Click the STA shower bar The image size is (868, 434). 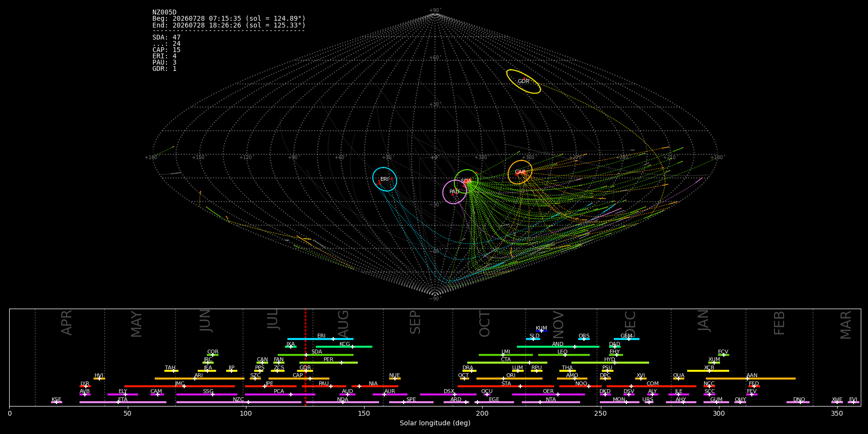(x=506, y=386)
